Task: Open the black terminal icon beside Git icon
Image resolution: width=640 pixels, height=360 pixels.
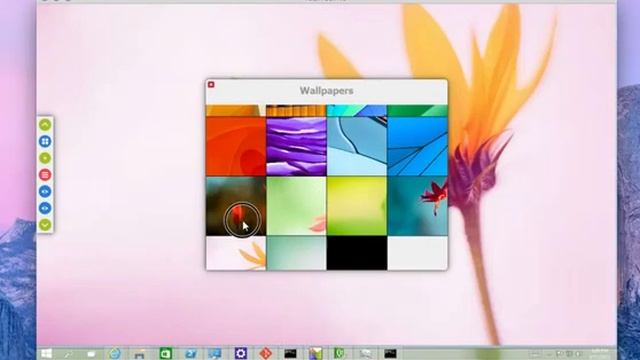Action: coord(290,353)
